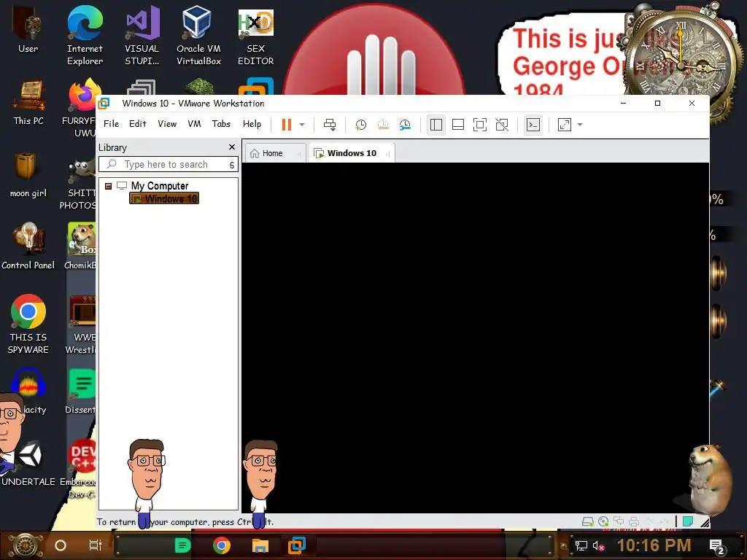Click the printer status icon
Image resolution: width=747 pixels, height=560 pixels.
point(634,522)
